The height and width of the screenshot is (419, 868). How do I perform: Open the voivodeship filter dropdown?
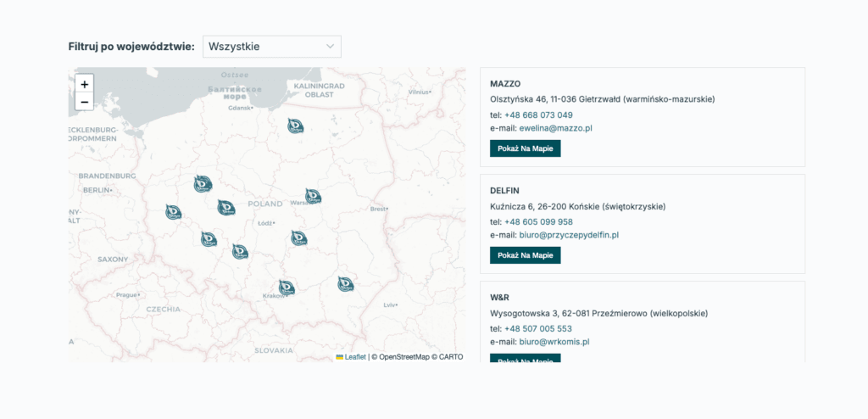[271, 47]
